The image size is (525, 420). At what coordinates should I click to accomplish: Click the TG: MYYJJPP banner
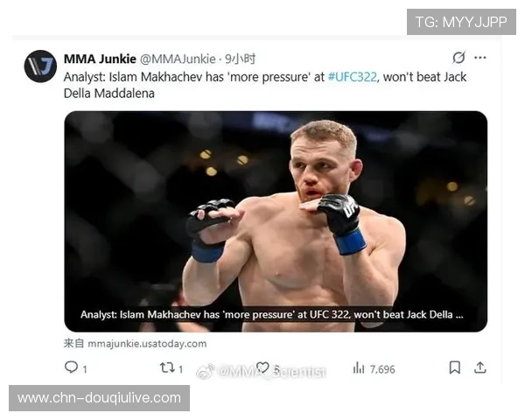point(461,22)
